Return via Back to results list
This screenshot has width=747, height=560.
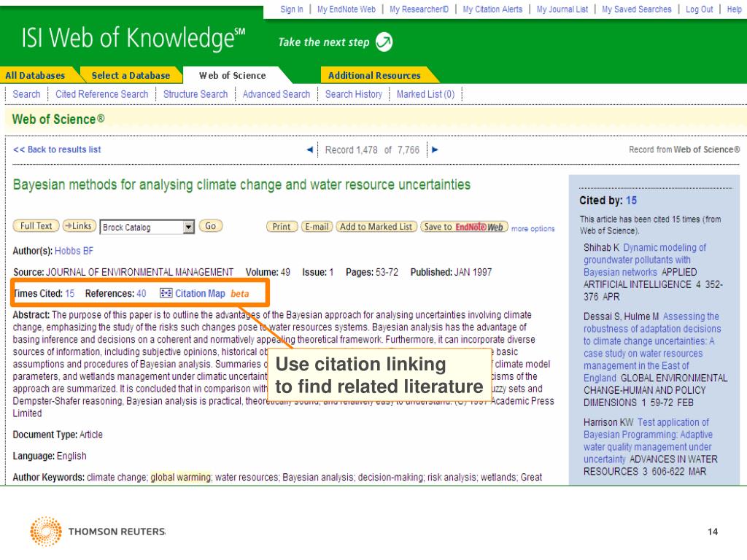pos(57,149)
